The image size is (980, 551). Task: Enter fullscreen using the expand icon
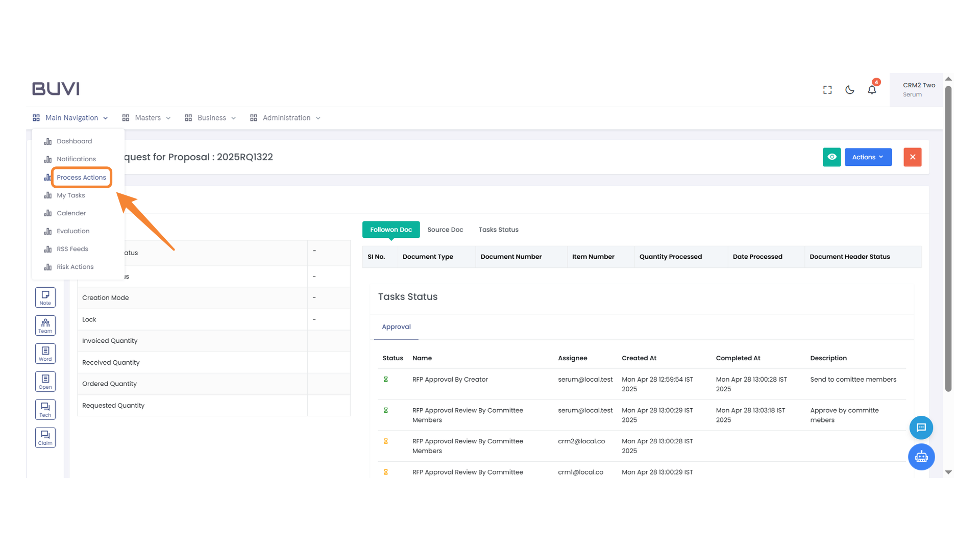coord(827,89)
